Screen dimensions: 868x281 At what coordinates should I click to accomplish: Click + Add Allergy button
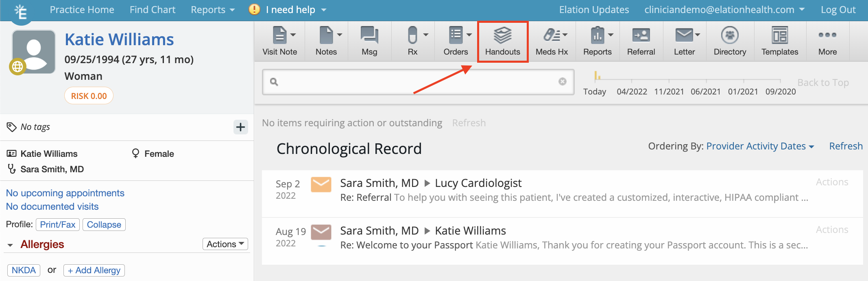(x=94, y=270)
